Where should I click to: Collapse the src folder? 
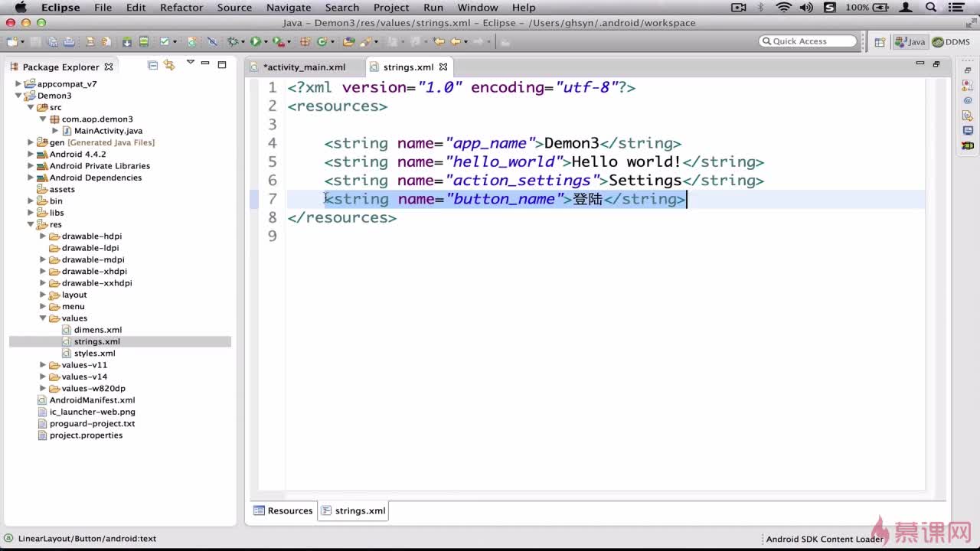point(31,107)
